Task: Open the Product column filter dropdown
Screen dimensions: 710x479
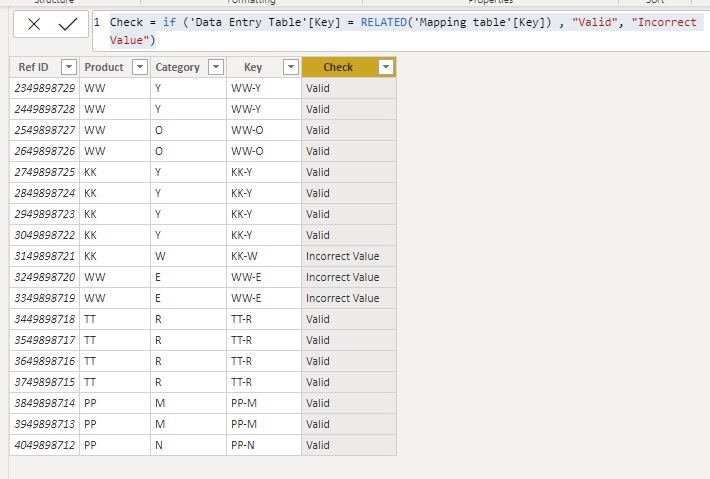Action: 140,67
